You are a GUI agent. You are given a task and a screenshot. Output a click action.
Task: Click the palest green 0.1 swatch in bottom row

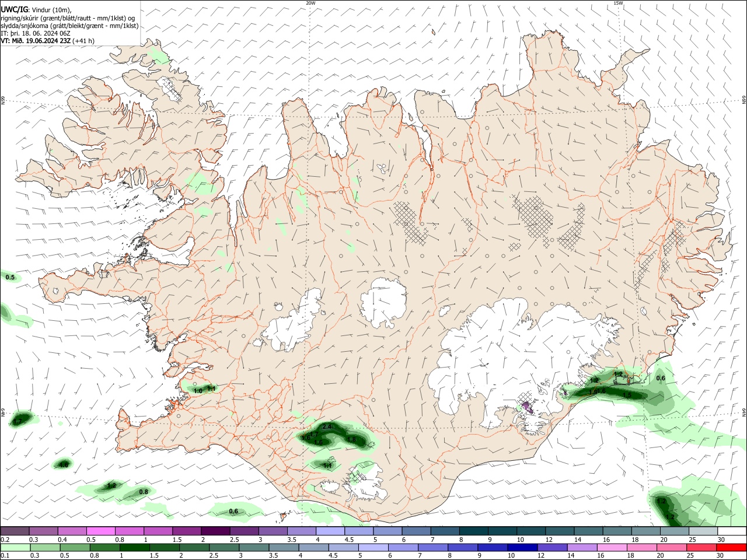15,548
